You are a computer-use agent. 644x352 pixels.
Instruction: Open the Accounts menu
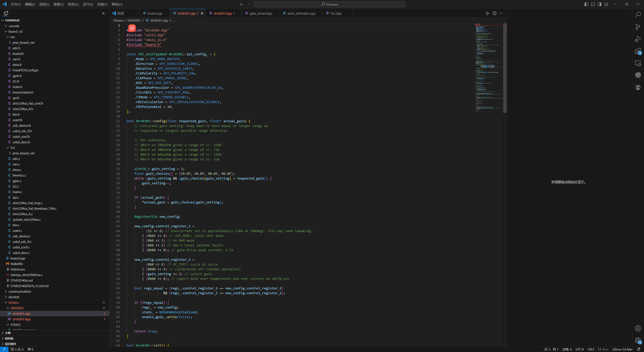coord(638,328)
